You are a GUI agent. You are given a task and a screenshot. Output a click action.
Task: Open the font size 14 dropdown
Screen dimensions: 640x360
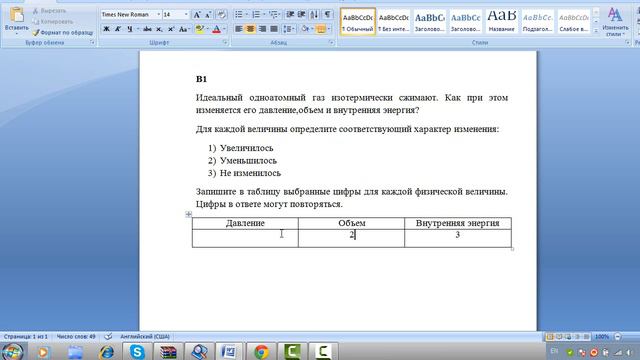186,15
